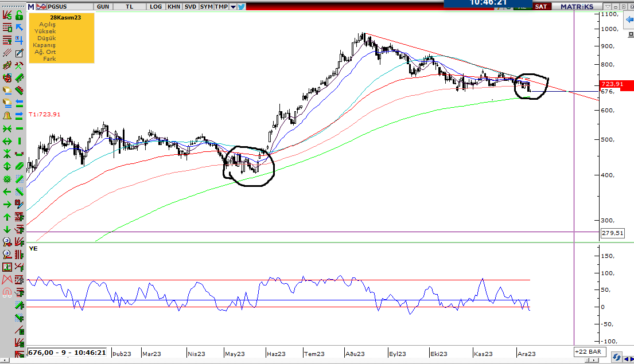Click the red magnet snap icon

tap(7, 292)
